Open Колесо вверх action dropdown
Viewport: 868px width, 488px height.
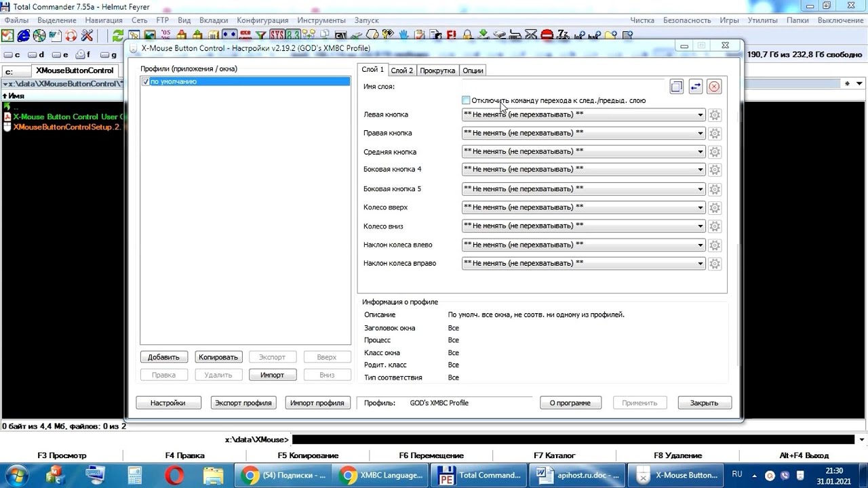[583, 207]
